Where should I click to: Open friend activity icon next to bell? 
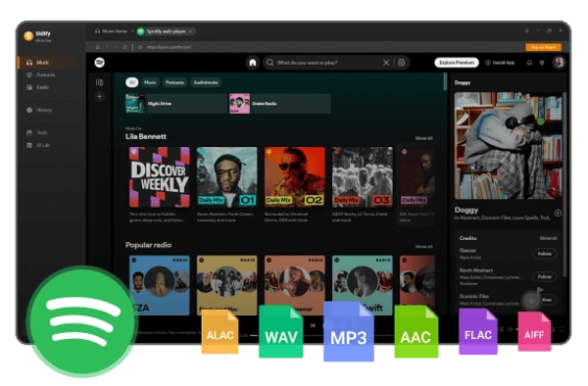[x=542, y=63]
